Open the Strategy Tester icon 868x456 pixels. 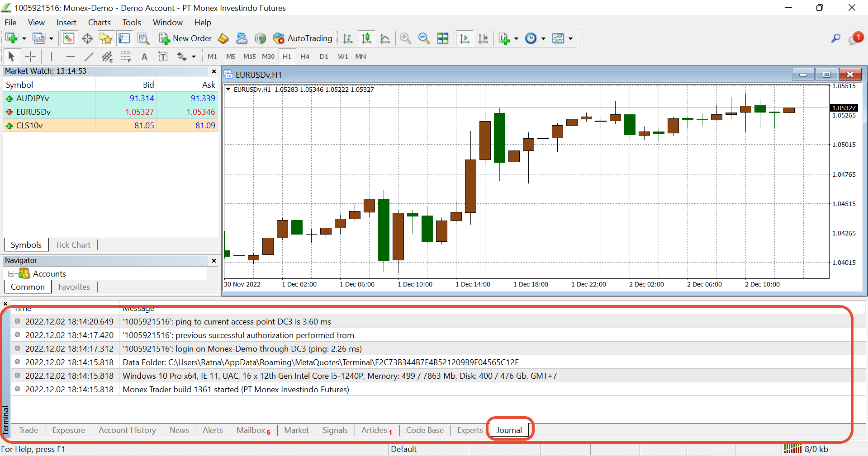[143, 38]
